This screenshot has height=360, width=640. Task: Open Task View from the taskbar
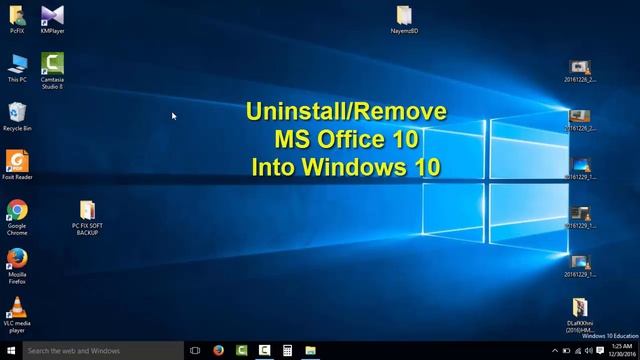click(x=195, y=351)
